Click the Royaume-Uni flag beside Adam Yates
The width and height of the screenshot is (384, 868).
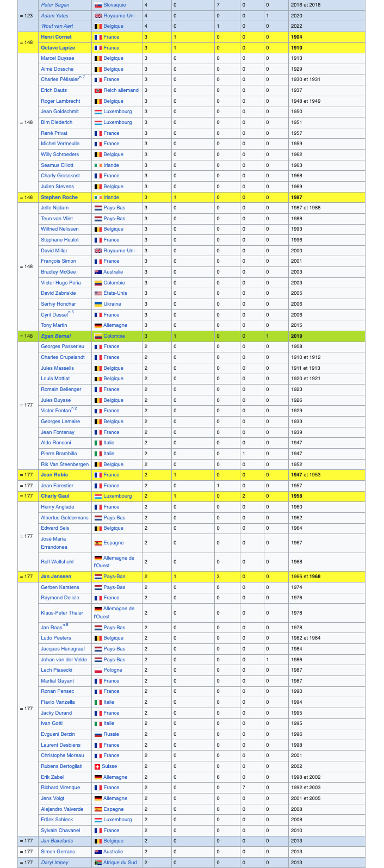pyautogui.click(x=98, y=16)
